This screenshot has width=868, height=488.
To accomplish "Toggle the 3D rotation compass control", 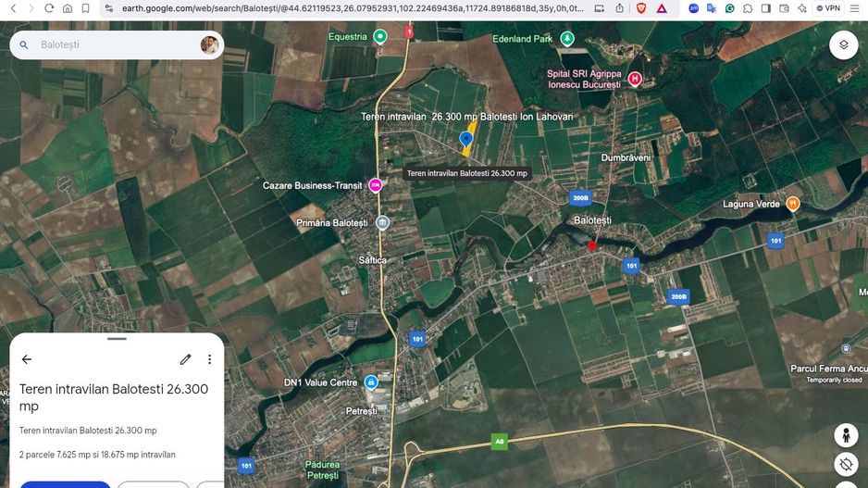I will (846, 464).
